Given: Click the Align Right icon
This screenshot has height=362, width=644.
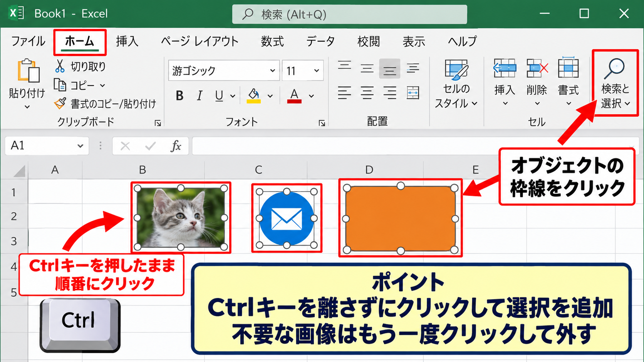Looking at the screenshot, I should click(x=389, y=93).
